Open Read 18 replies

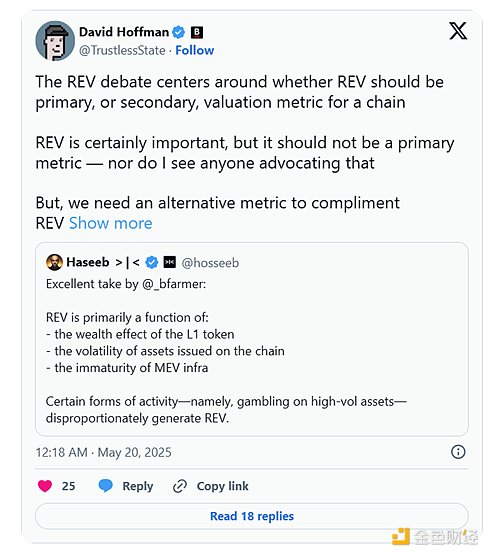coord(252,516)
